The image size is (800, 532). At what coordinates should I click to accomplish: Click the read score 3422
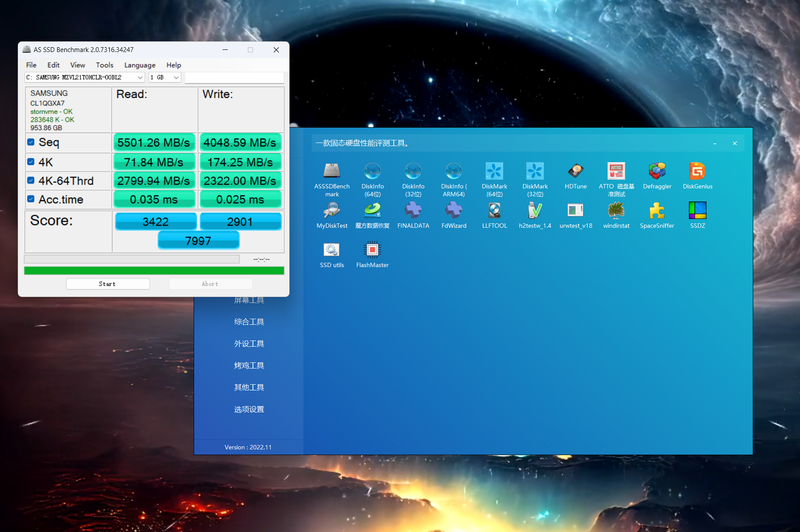tap(156, 222)
